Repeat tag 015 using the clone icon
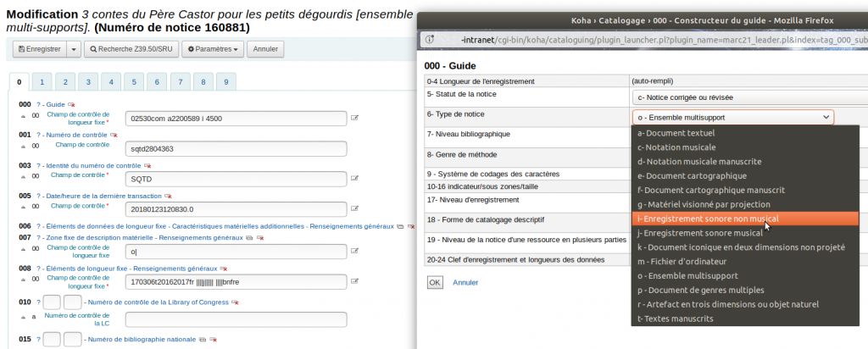Image resolution: width=868 pixels, height=349 pixels. [203, 339]
